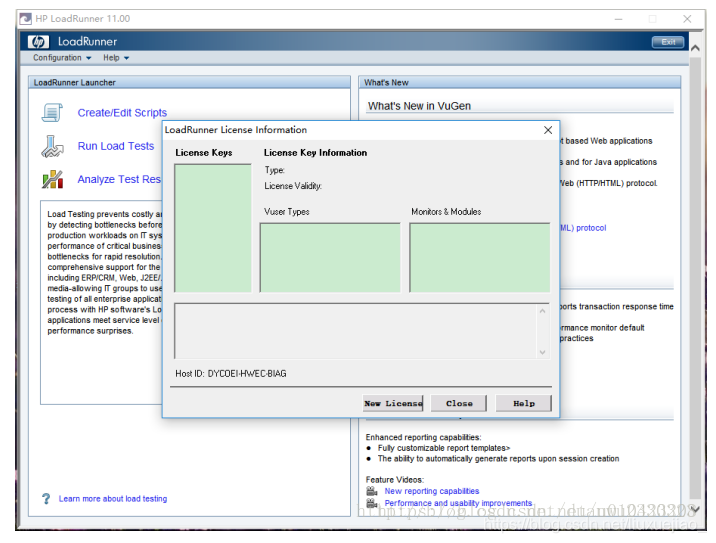Click the HP logo in the header
This screenshot has height=543, width=716.
pos(38,42)
